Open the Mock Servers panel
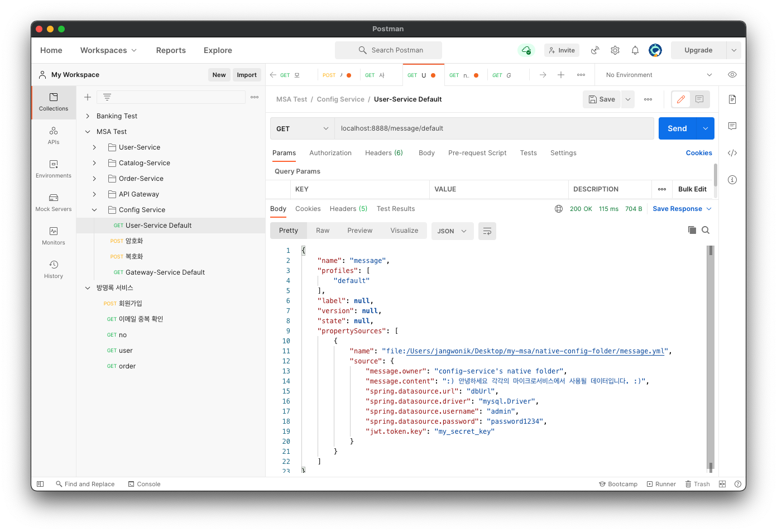Image resolution: width=777 pixels, height=532 pixels. click(54, 203)
